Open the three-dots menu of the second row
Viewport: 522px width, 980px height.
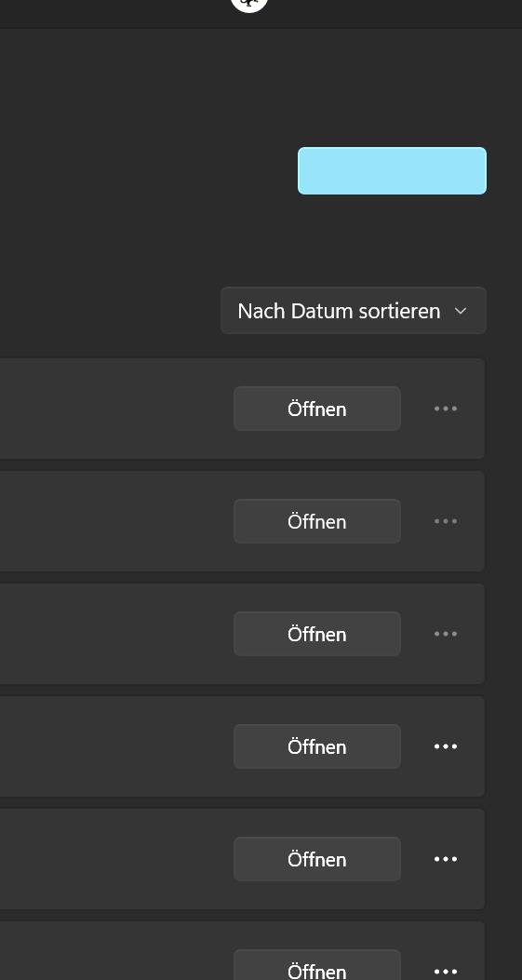point(446,521)
